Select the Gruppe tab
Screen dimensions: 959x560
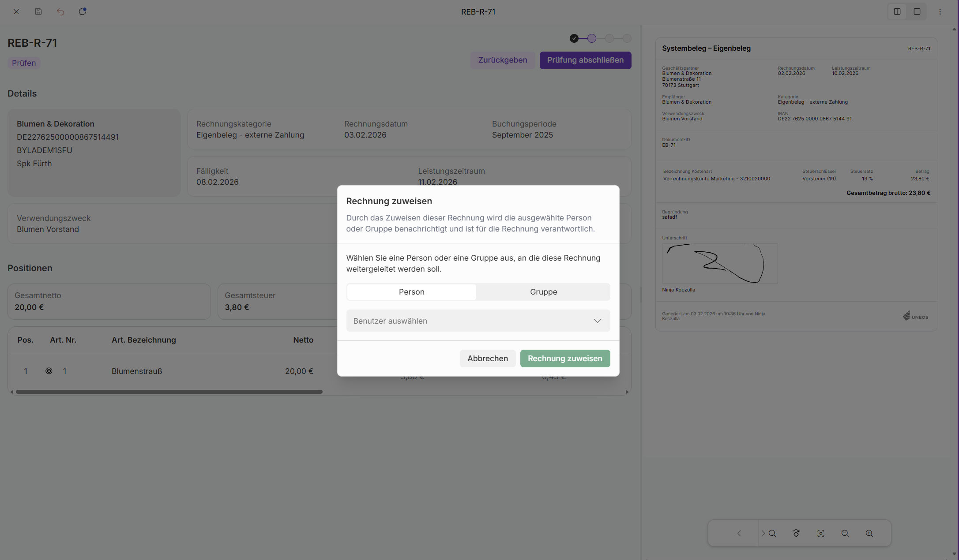tap(543, 292)
